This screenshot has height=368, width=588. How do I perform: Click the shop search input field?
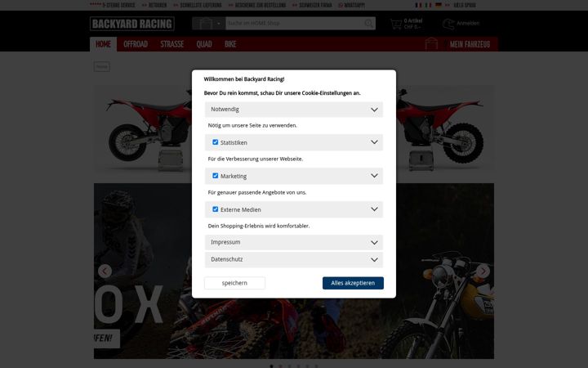(294, 23)
